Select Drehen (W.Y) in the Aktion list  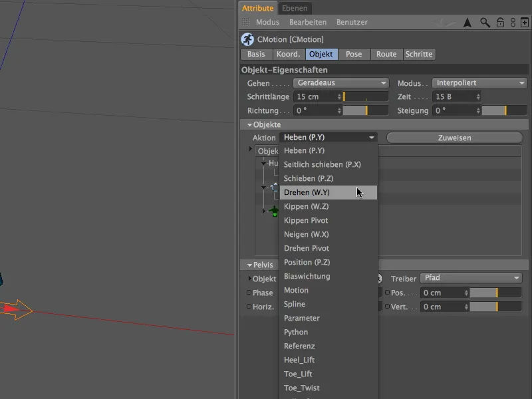(x=319, y=192)
